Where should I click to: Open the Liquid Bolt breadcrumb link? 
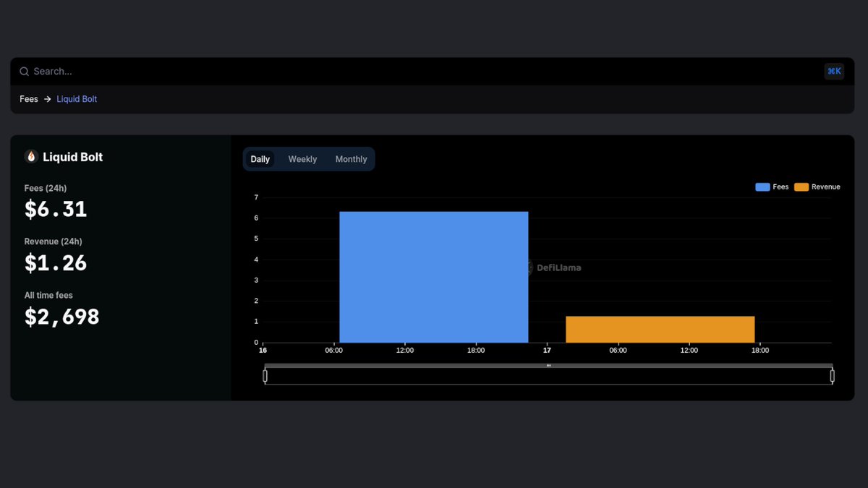click(77, 99)
